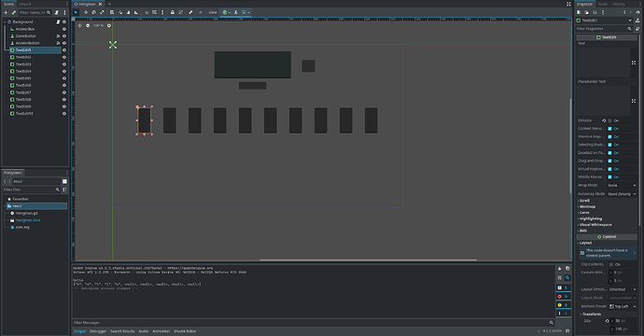Click the horizontal viewport scrollbar
The height and width of the screenshot is (336, 644).
(368, 259)
